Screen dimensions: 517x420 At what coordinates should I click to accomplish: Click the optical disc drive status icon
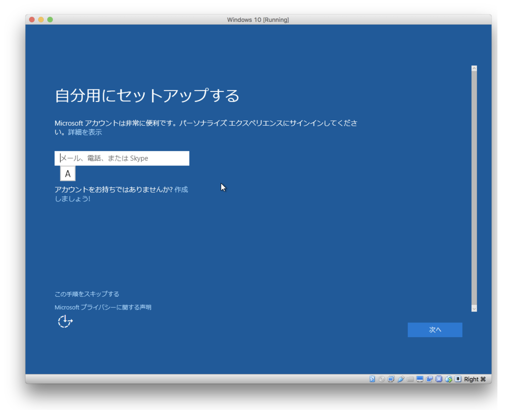pyautogui.click(x=382, y=379)
